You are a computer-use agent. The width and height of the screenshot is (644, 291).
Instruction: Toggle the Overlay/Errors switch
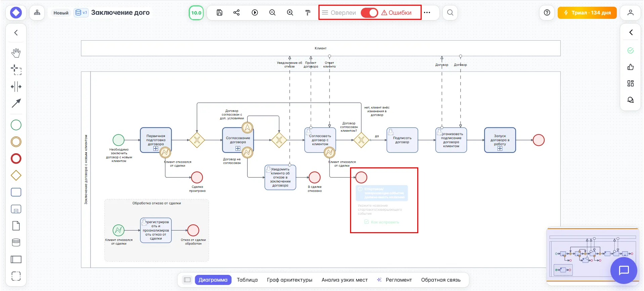pos(369,13)
